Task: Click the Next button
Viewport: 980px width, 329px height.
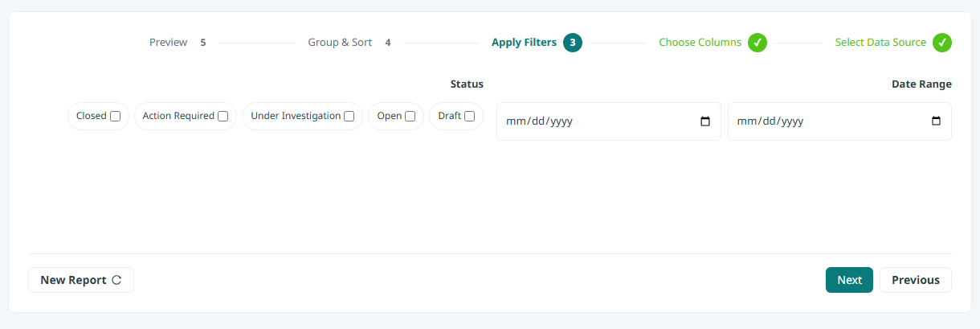Action: pos(849,280)
